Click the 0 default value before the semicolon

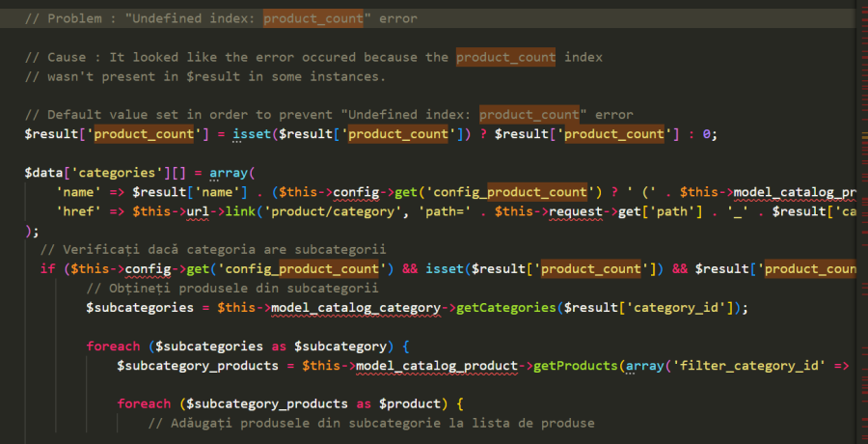(706, 134)
